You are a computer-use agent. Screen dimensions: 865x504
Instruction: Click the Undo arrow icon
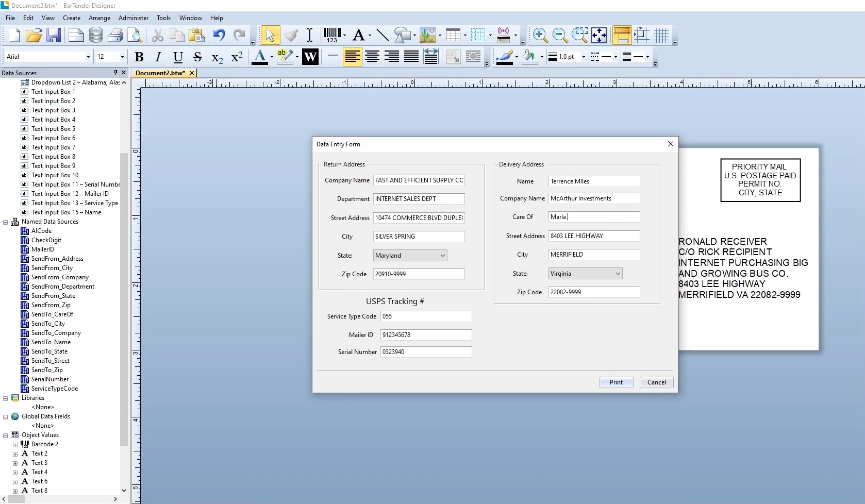(x=219, y=35)
